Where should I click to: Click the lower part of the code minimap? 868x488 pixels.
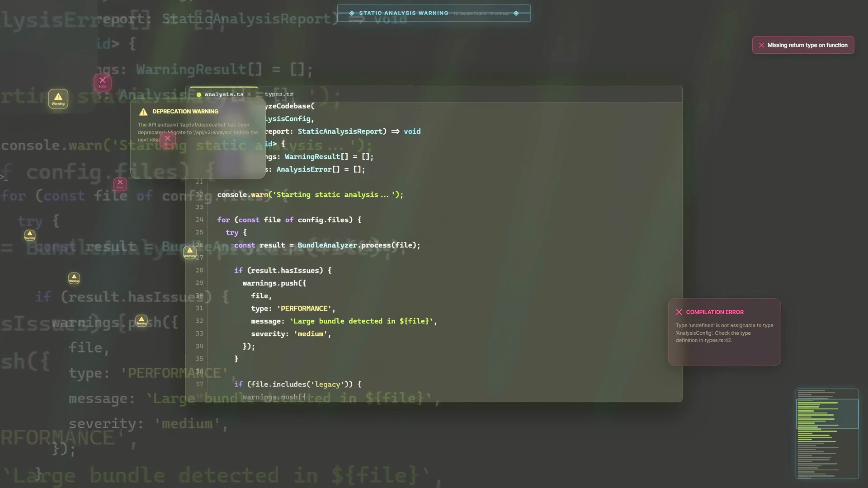827,454
